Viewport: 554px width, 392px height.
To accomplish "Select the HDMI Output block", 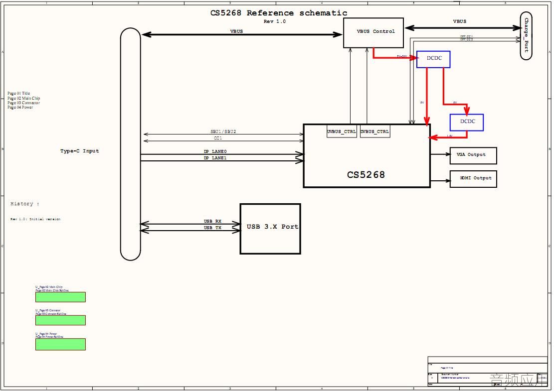I will click(473, 179).
